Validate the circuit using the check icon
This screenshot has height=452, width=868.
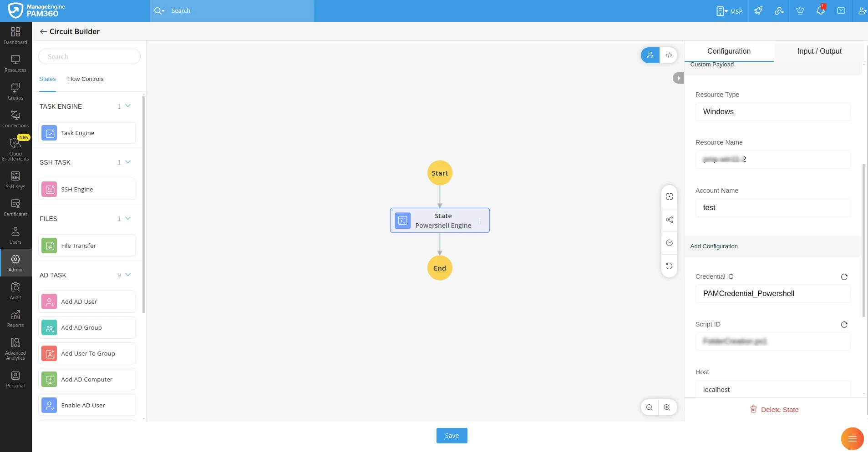pyautogui.click(x=669, y=242)
